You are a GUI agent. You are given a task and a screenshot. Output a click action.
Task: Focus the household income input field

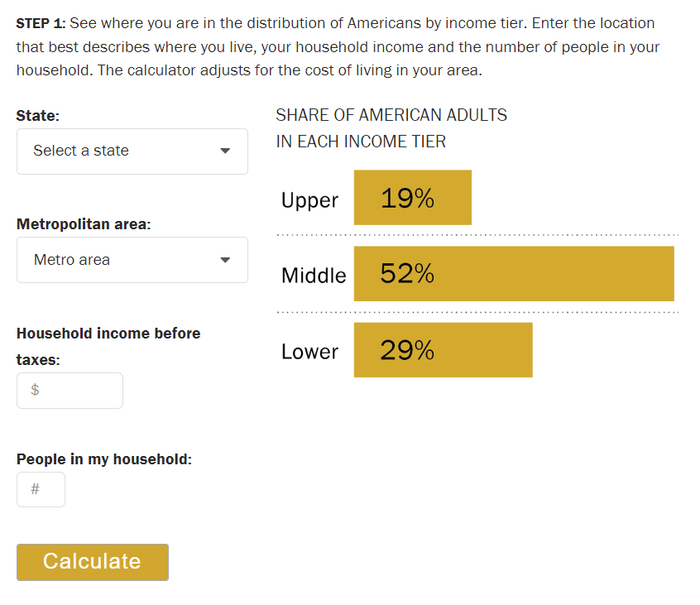point(70,391)
